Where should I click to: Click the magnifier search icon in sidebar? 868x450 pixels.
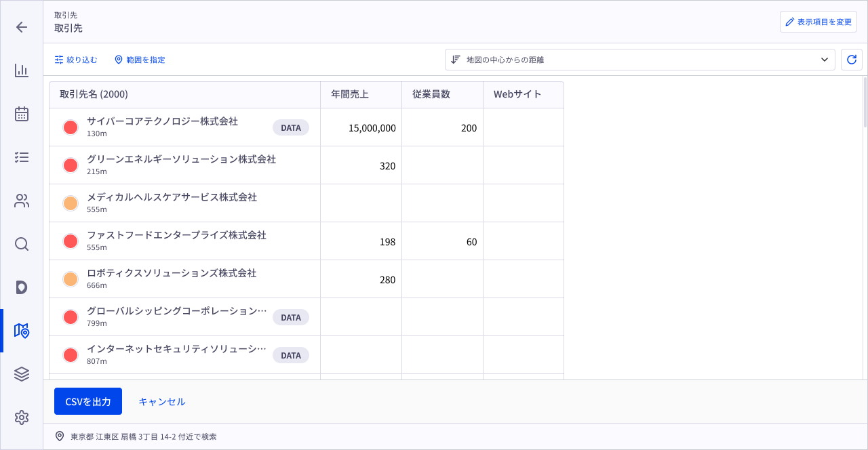click(x=22, y=244)
